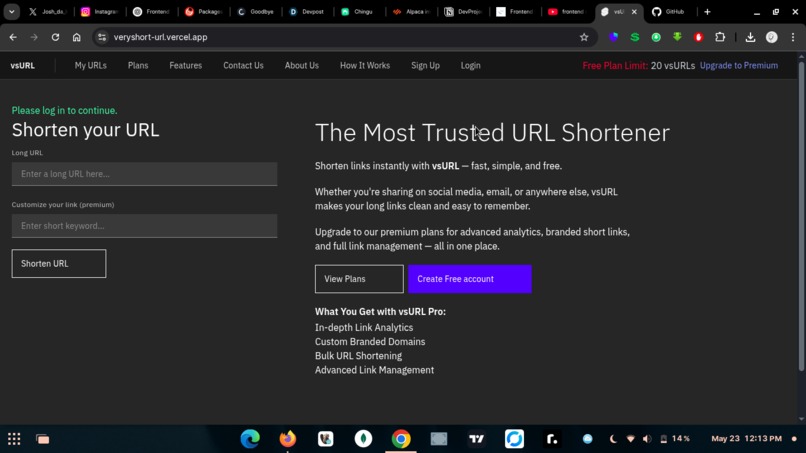This screenshot has width=806, height=453.
Task: Click the page vertical scrollbar
Action: click(x=801, y=216)
